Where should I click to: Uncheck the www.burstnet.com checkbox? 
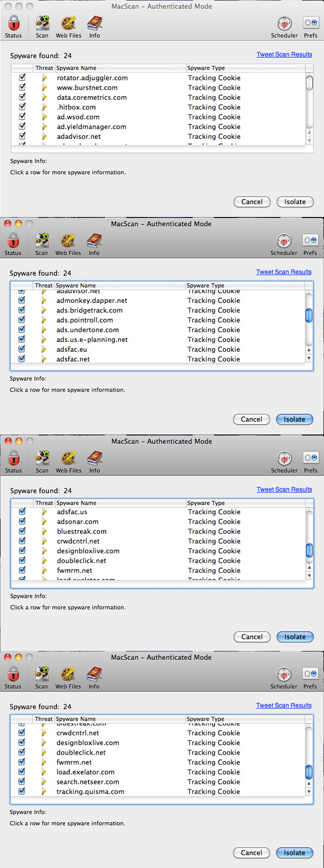pos(22,87)
